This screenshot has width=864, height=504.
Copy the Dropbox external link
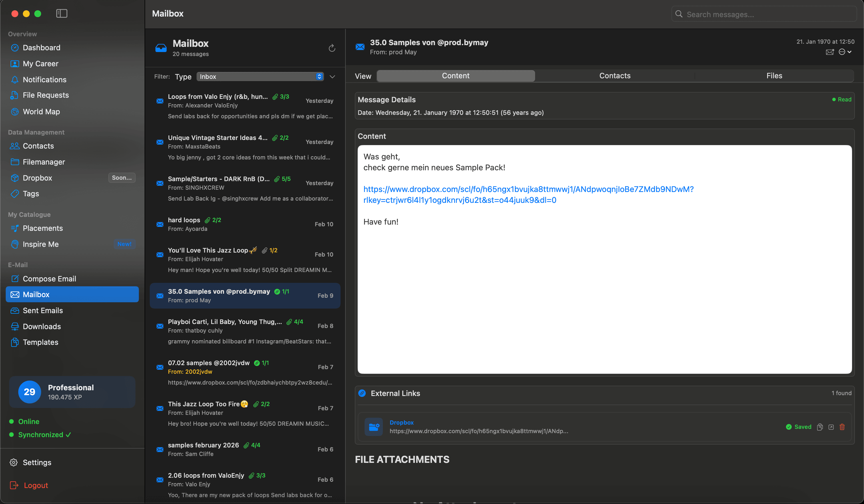point(820,427)
